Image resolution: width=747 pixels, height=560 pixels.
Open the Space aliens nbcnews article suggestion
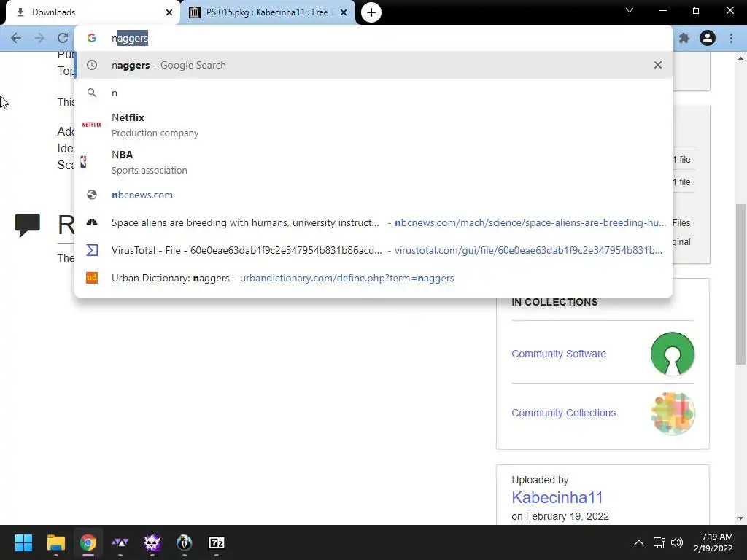pyautogui.click(x=374, y=222)
